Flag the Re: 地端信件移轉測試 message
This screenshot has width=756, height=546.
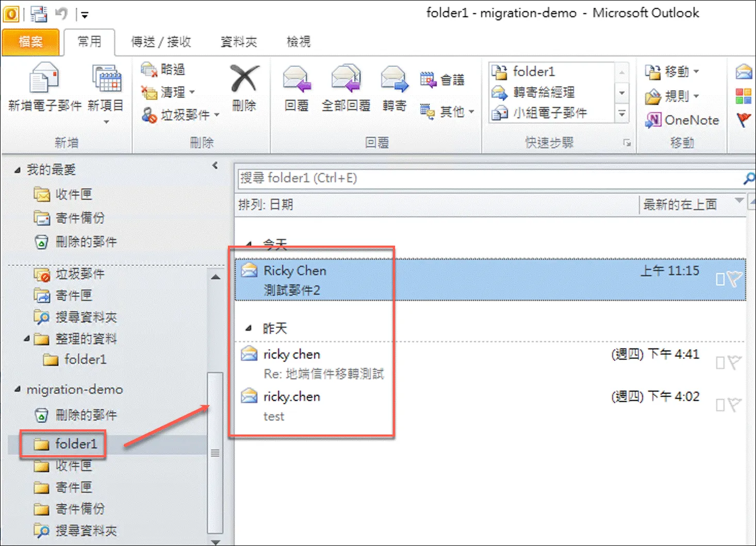click(x=734, y=363)
